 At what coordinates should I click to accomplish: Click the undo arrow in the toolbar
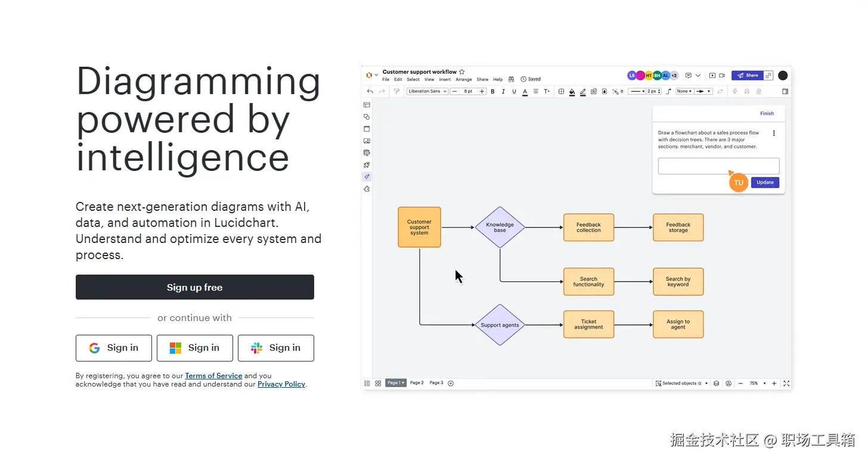[x=370, y=91]
